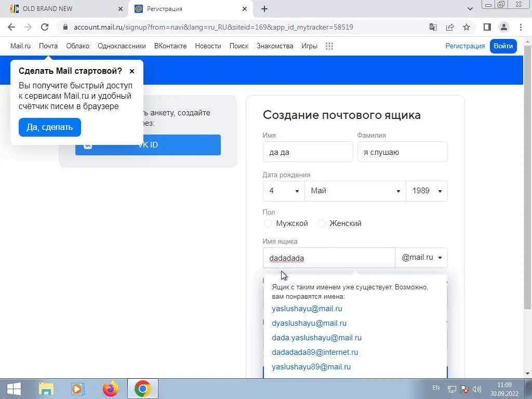This screenshot has height=399, width=532.
Task: Select the Мужской gender radio button
Action: click(x=268, y=223)
